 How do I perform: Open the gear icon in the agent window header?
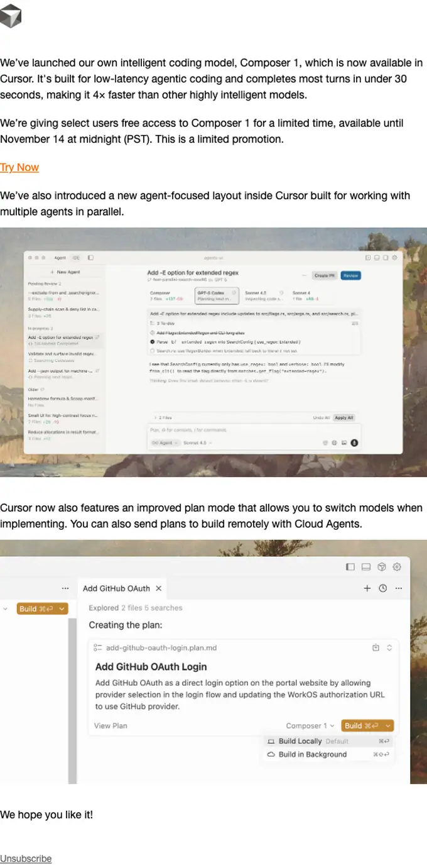coord(395,258)
